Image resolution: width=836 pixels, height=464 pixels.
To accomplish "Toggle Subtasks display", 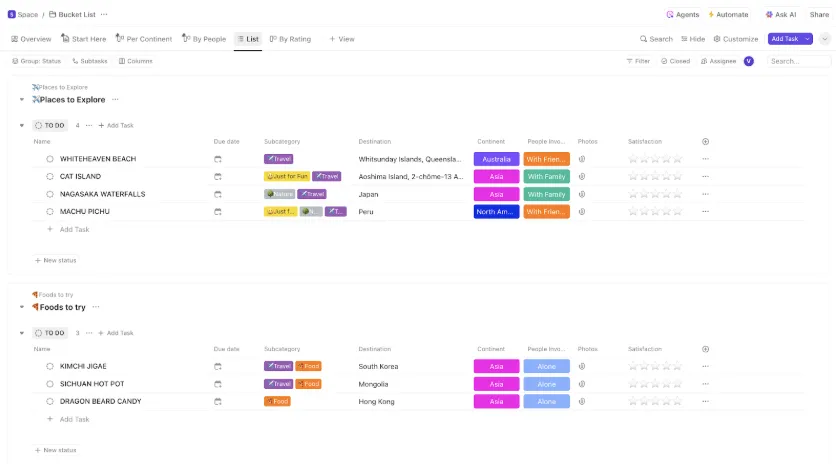I will (90, 61).
